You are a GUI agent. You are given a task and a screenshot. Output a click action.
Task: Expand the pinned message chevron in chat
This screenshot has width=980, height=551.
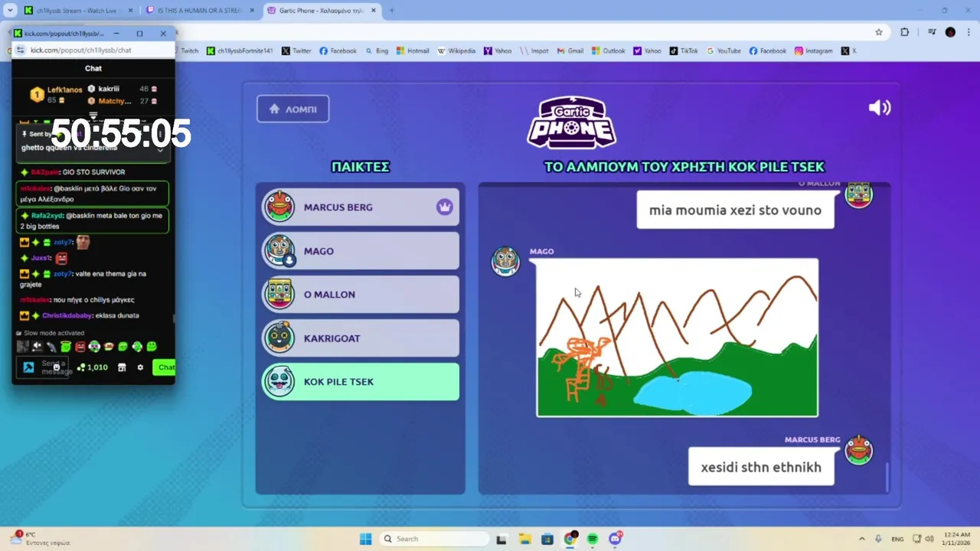tap(160, 150)
